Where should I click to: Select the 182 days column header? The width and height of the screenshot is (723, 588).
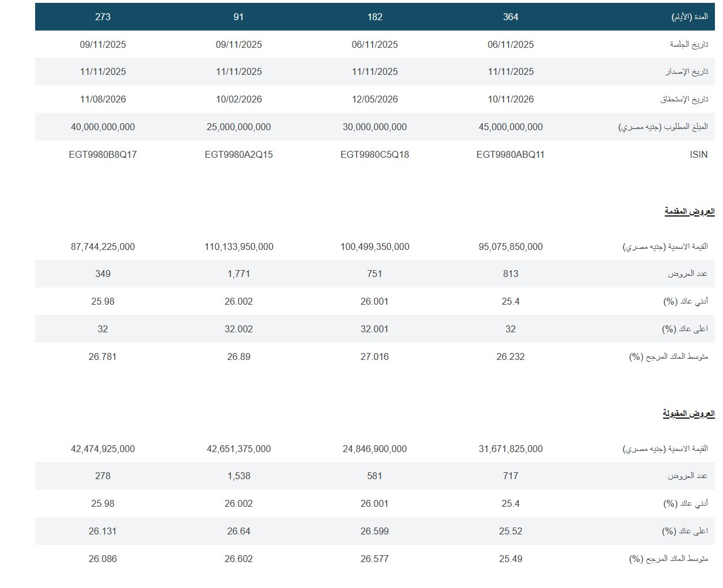pyautogui.click(x=374, y=17)
